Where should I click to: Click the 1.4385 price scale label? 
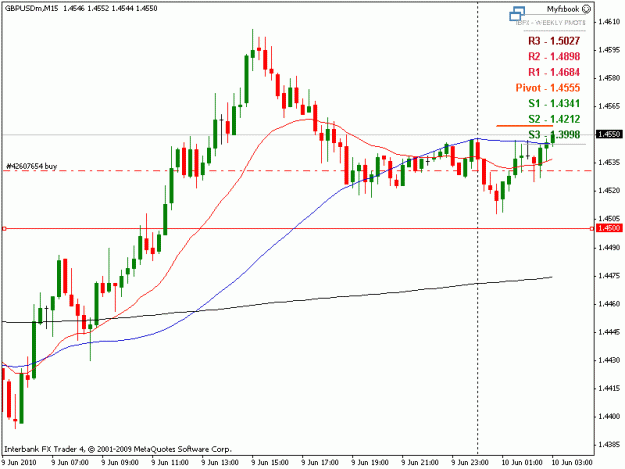pos(609,444)
